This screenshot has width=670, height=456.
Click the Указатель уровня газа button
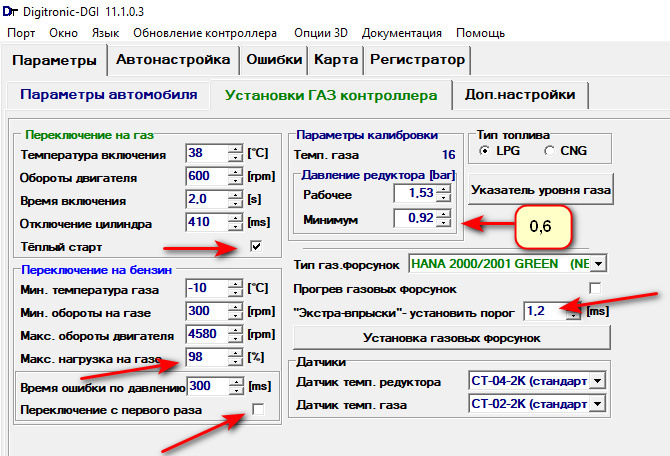541,189
